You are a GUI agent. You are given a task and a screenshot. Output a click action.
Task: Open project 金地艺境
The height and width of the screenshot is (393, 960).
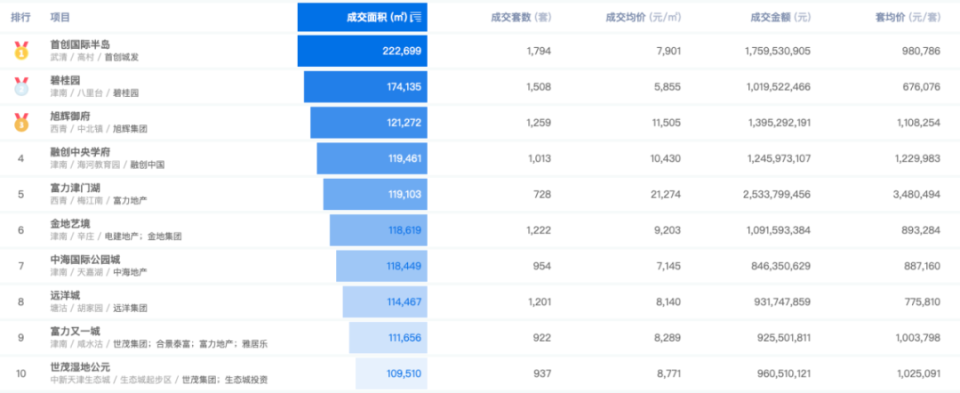[70, 224]
